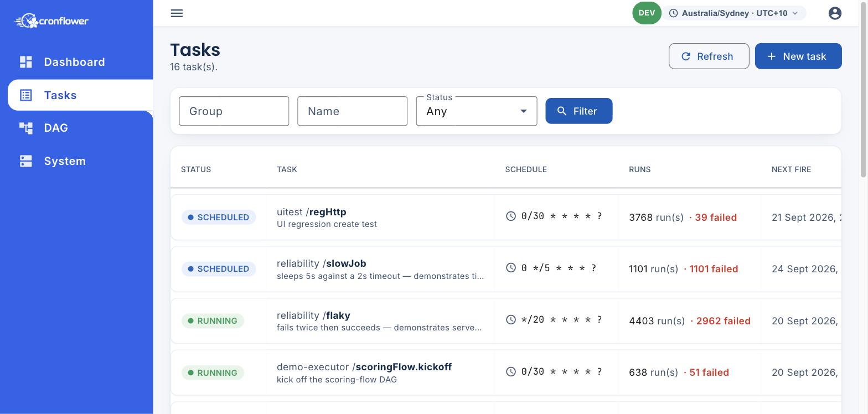
Task: Click '1101 failed' in slowJob row
Action: click(x=714, y=269)
